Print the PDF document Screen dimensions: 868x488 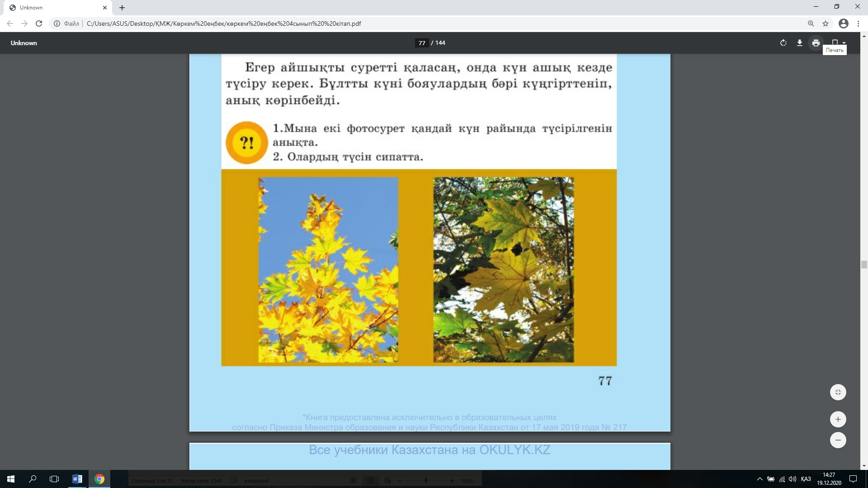816,43
